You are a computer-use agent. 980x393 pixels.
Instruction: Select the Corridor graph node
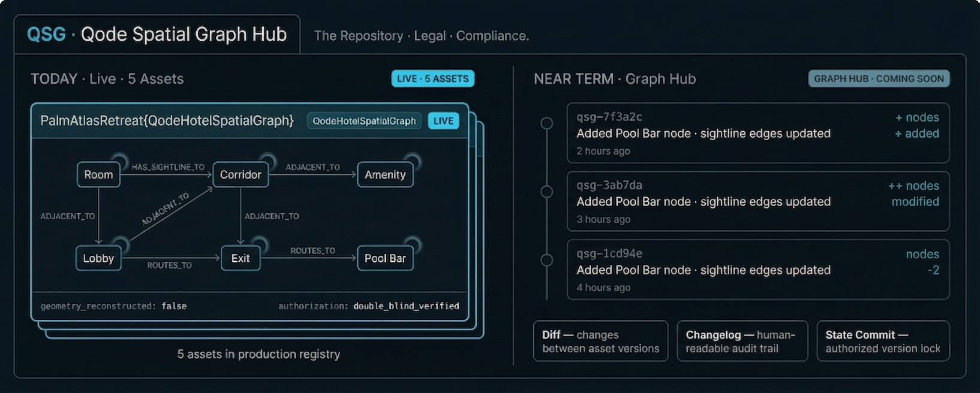point(241,174)
